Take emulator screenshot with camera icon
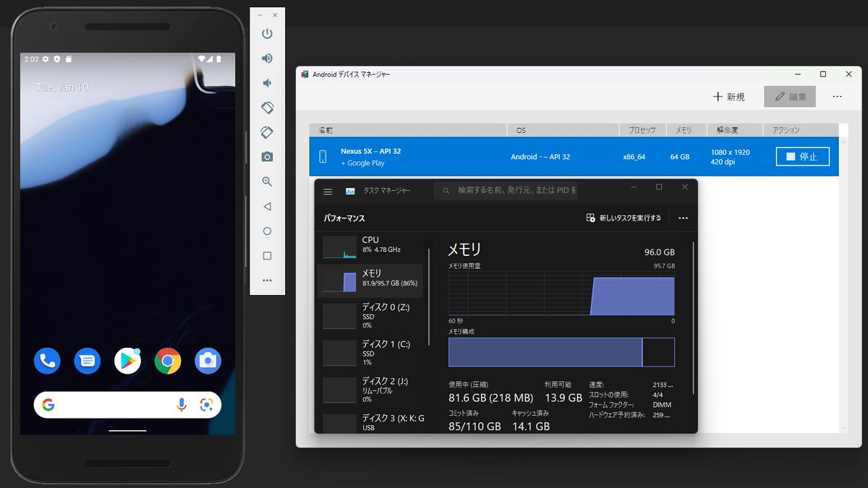This screenshot has height=488, width=868. [x=267, y=157]
